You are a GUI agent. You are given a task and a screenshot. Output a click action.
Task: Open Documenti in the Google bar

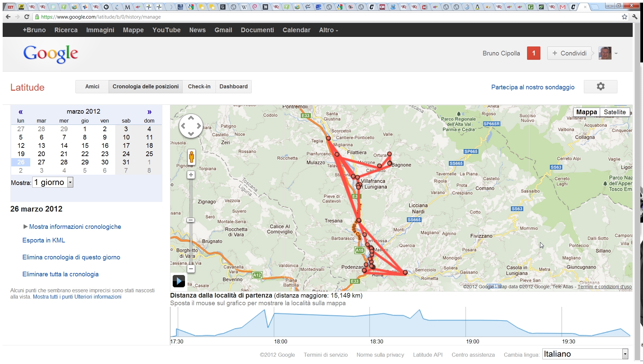[x=257, y=30]
